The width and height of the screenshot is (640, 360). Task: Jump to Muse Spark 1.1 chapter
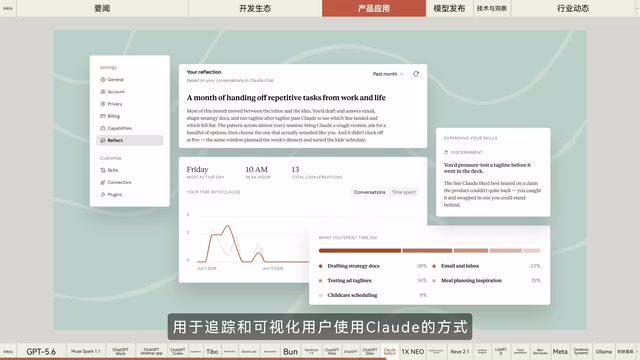[x=86, y=351]
